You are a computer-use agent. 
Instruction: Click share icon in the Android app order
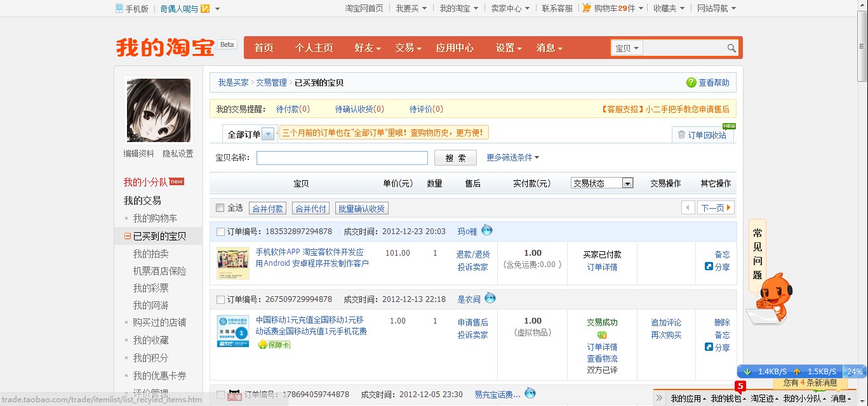click(x=709, y=266)
